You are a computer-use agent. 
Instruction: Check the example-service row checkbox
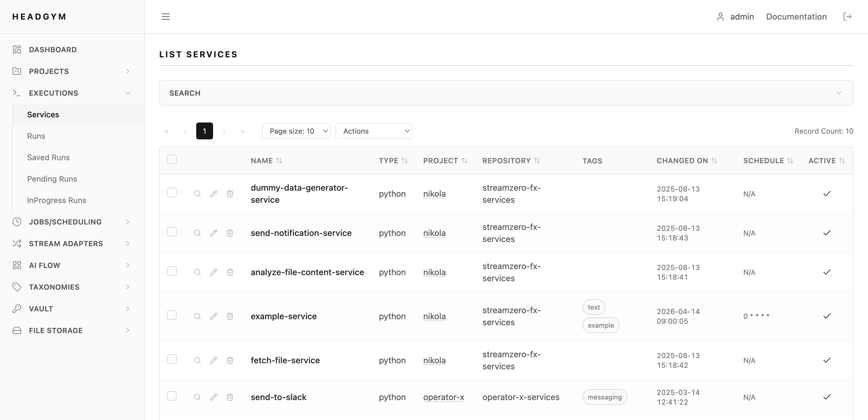172,315
